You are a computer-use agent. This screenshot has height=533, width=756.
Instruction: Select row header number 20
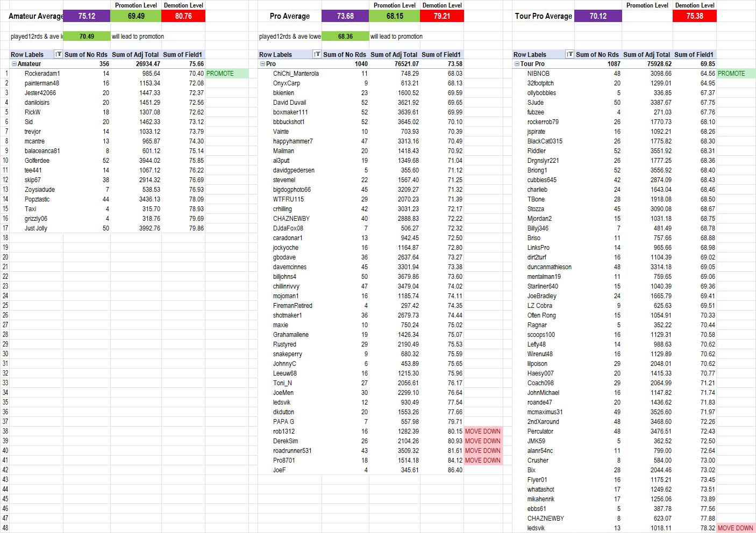click(x=5, y=257)
